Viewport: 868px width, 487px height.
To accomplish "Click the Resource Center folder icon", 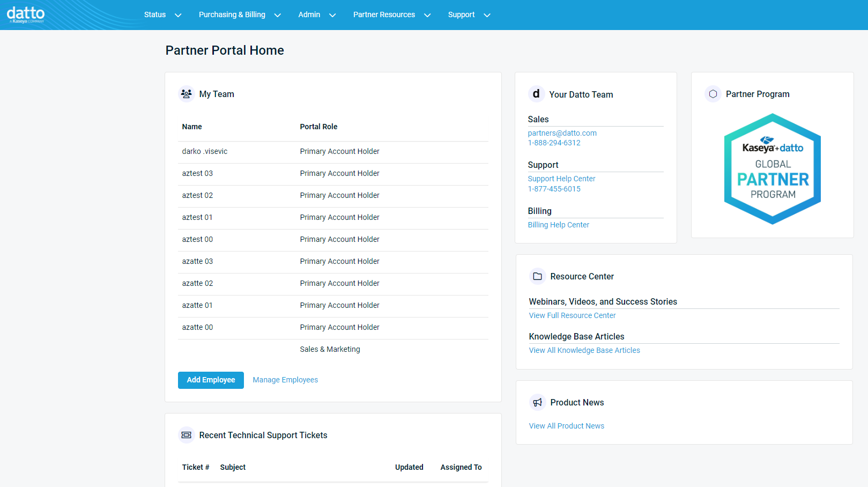I will 537,276.
